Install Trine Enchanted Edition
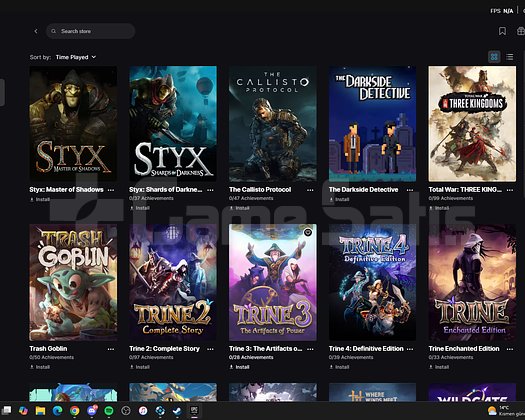Viewport: 525px width, 420px height. coord(439,367)
